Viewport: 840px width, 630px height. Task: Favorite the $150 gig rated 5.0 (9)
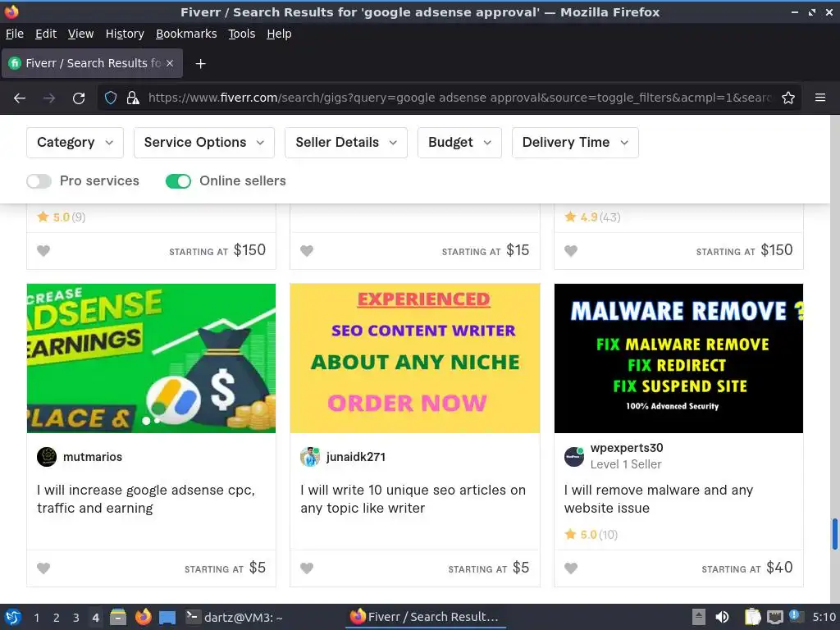tap(43, 250)
